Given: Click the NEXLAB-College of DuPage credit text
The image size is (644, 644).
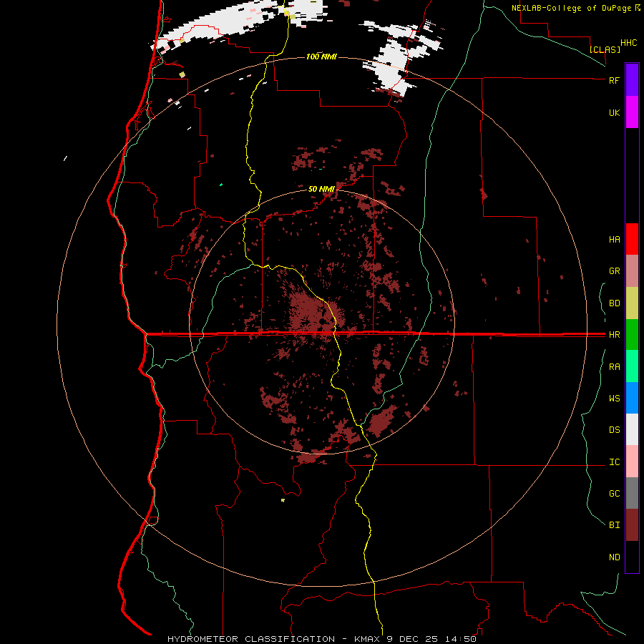Looking at the screenshot, I should point(571,8).
